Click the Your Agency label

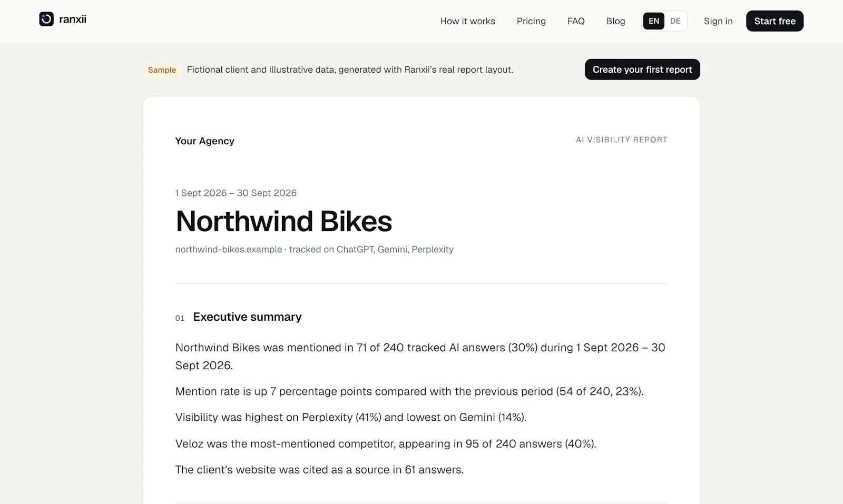[x=204, y=141]
